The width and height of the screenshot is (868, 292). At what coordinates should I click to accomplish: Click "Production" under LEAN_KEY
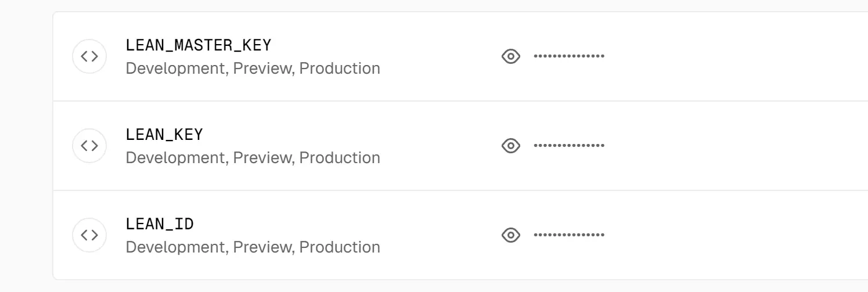(340, 158)
